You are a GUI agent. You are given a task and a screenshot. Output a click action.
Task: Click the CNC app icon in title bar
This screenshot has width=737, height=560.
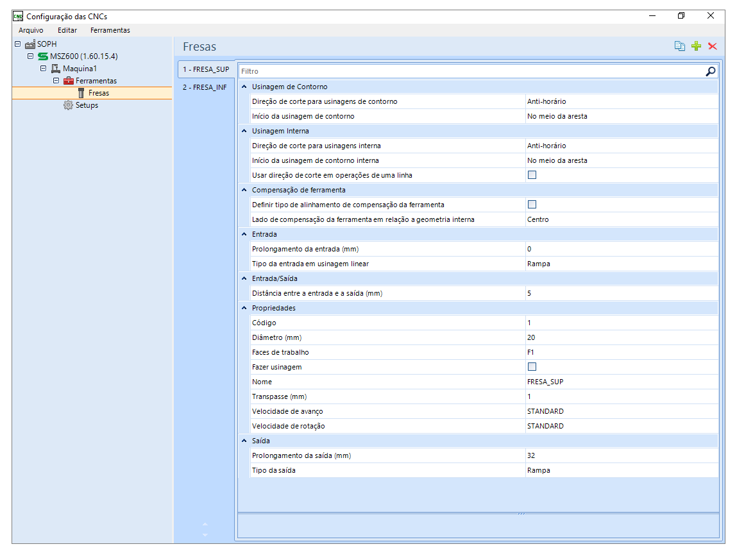click(18, 17)
